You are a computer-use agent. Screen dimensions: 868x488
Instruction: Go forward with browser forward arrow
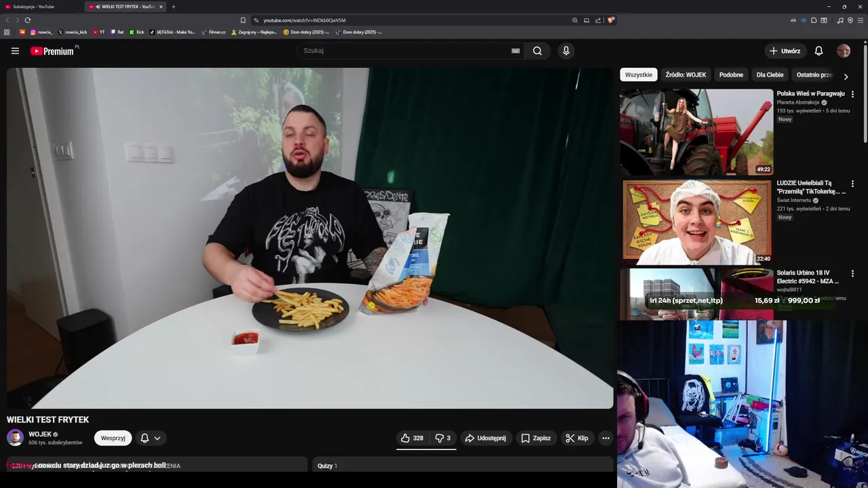coord(17,20)
